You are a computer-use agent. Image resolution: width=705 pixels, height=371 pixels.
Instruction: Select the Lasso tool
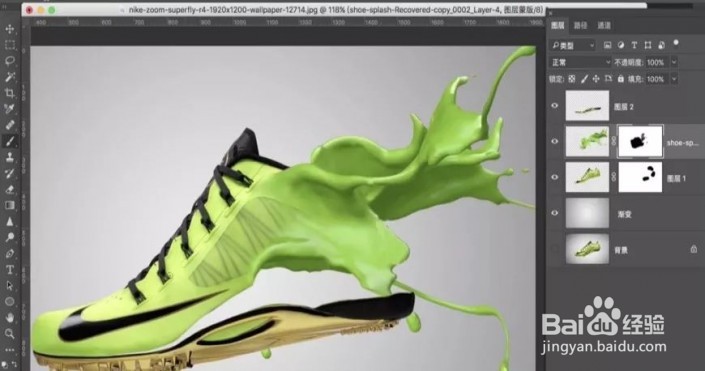(x=9, y=61)
